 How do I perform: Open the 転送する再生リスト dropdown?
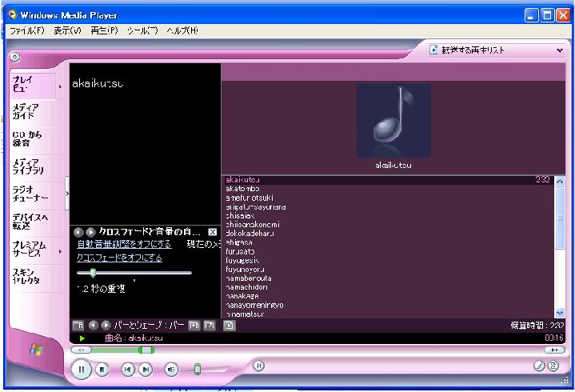497,50
